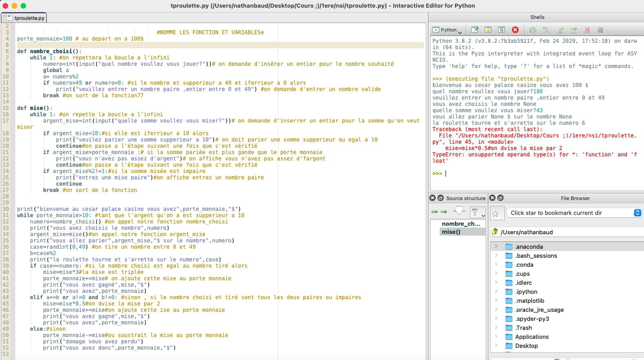The height and width of the screenshot is (360, 644).
Task: Click the red terminate shell icon
Action: (515, 30)
